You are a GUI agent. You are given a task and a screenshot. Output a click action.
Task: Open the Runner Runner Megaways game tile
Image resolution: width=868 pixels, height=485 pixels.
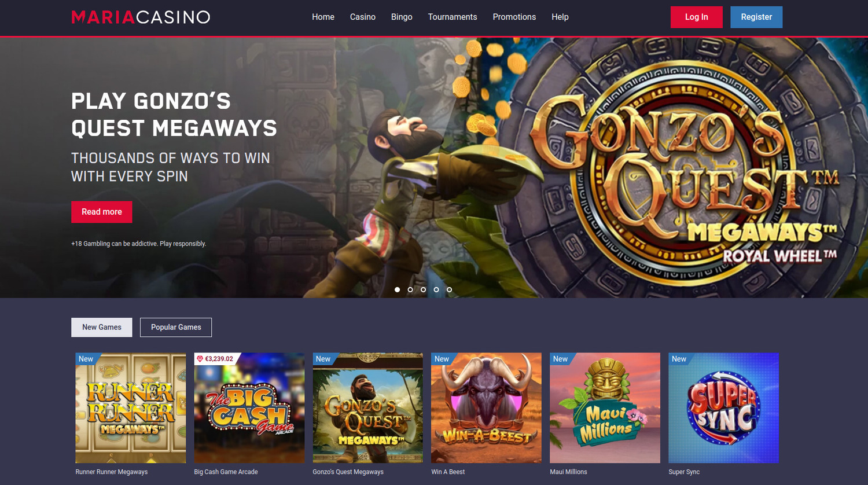point(131,408)
